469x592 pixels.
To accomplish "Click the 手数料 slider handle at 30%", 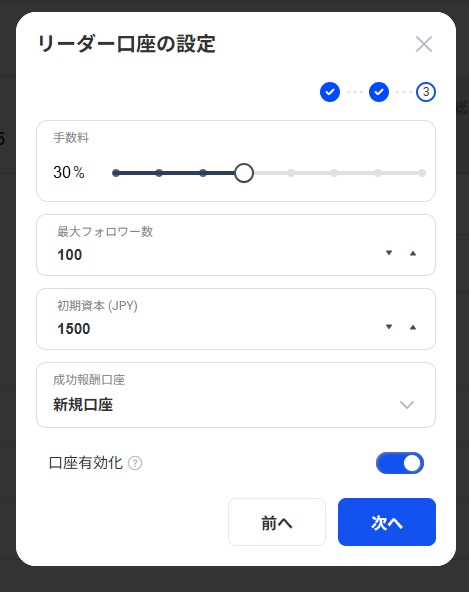I will (x=244, y=173).
